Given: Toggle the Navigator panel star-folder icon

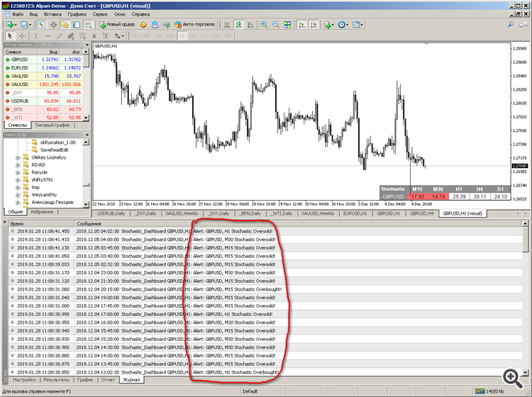Looking at the screenshot, I should 65,25.
